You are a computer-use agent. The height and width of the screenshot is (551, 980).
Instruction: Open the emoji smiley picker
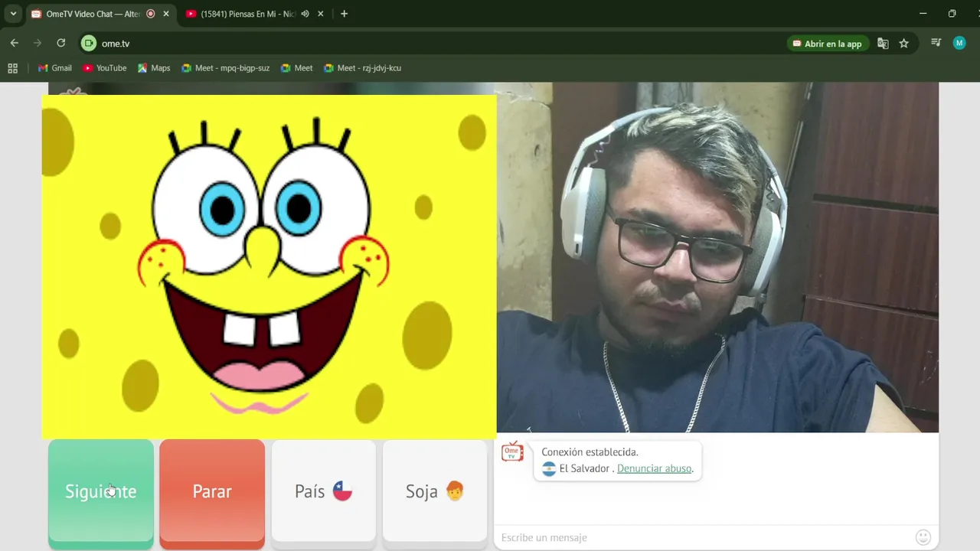pos(923,537)
